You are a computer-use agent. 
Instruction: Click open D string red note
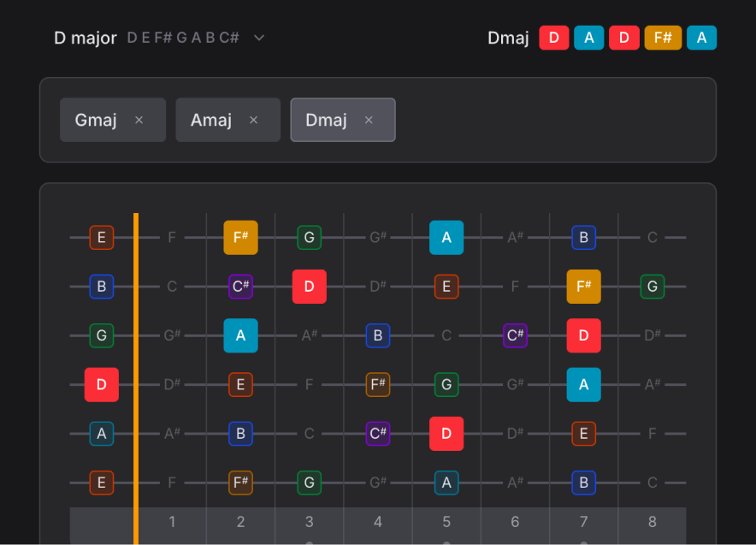102,385
